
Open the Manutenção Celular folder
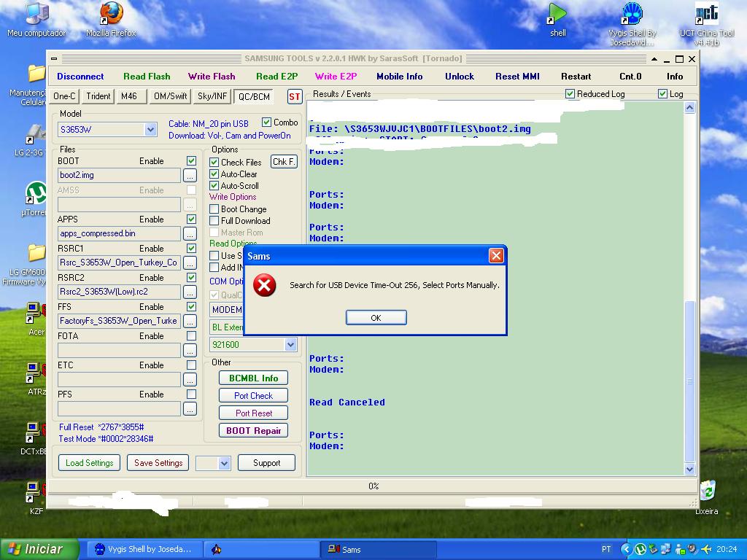[x=29, y=86]
